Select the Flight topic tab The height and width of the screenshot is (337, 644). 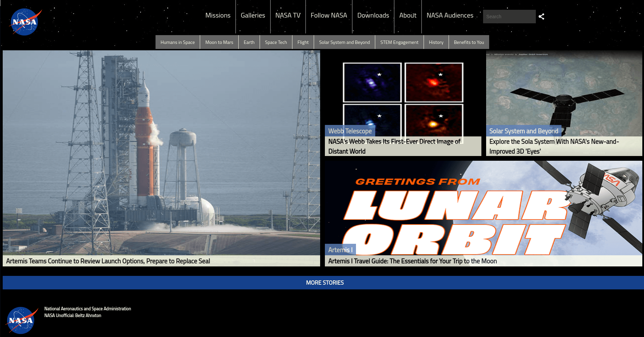point(303,42)
